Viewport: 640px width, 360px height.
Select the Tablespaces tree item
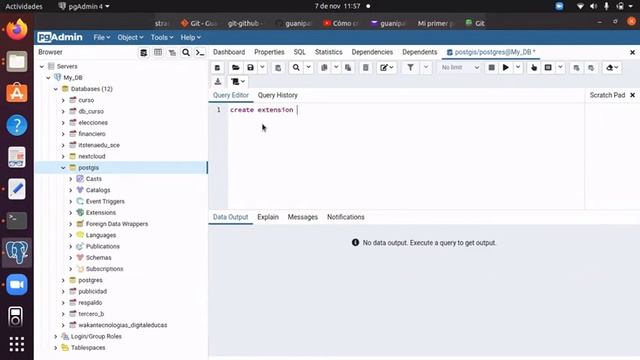pyautogui.click(x=88, y=348)
